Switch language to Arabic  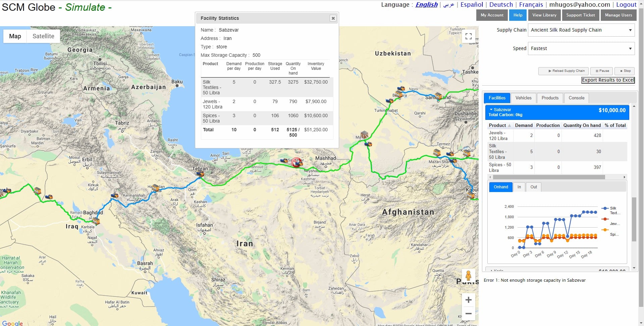click(x=449, y=5)
